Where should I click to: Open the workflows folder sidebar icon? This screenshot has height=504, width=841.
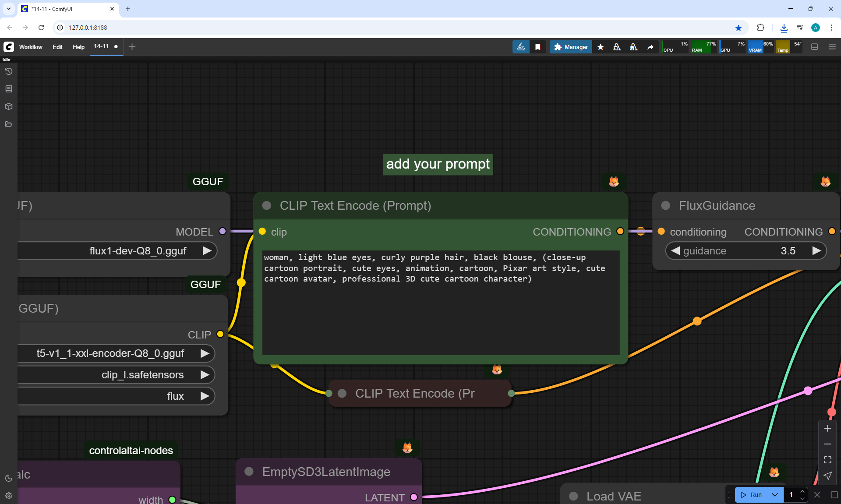[8, 124]
